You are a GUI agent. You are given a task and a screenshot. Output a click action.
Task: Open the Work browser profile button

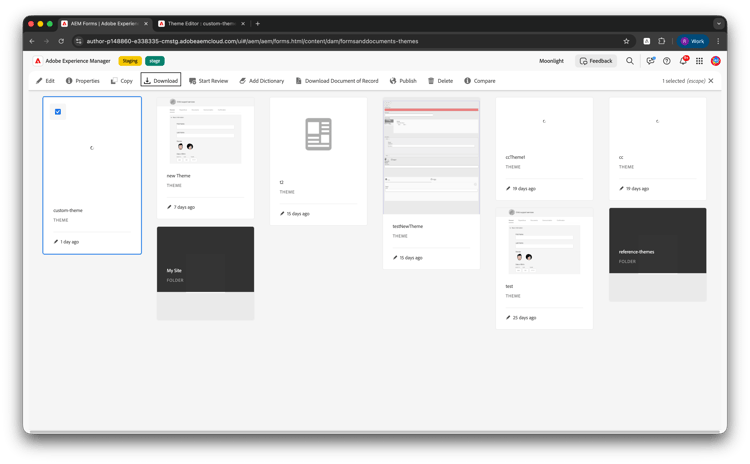pyautogui.click(x=693, y=41)
